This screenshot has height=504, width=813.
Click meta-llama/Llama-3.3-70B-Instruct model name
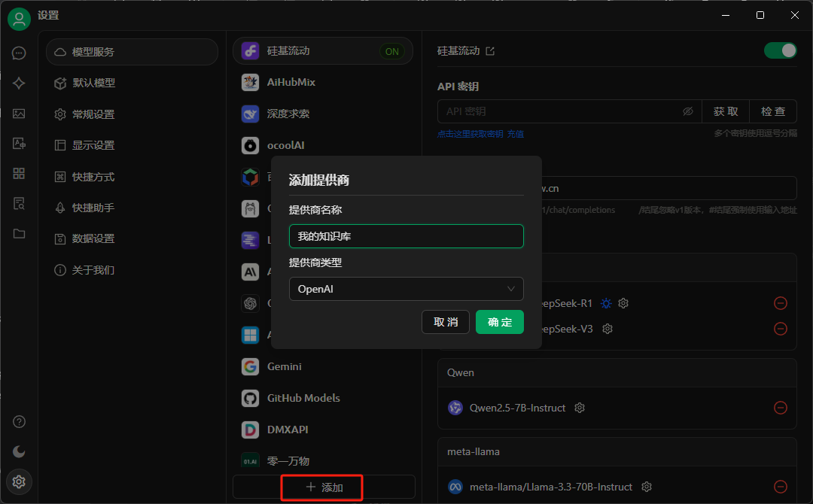point(550,487)
